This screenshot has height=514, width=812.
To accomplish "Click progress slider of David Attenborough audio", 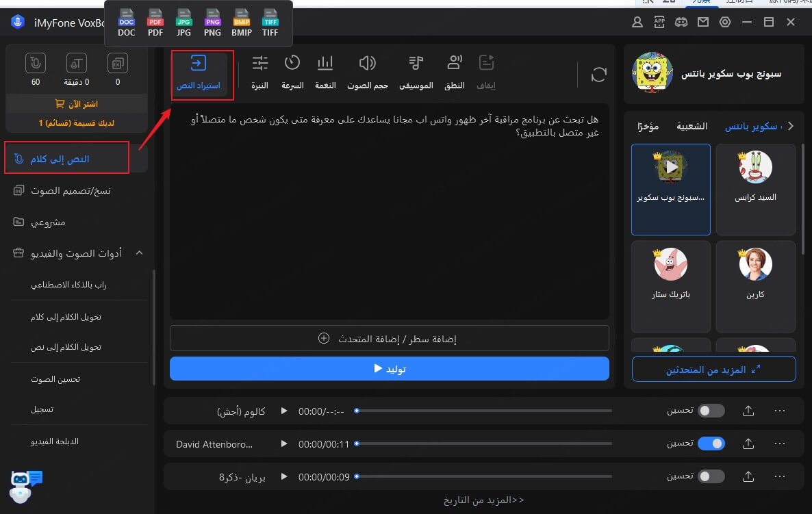I will (483, 444).
